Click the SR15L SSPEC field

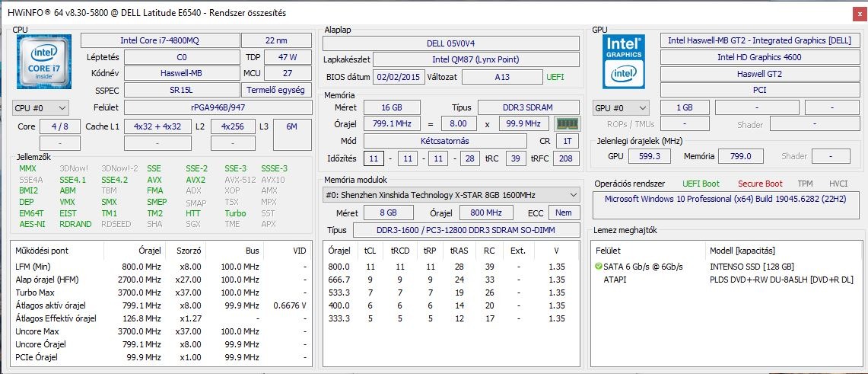pos(180,91)
